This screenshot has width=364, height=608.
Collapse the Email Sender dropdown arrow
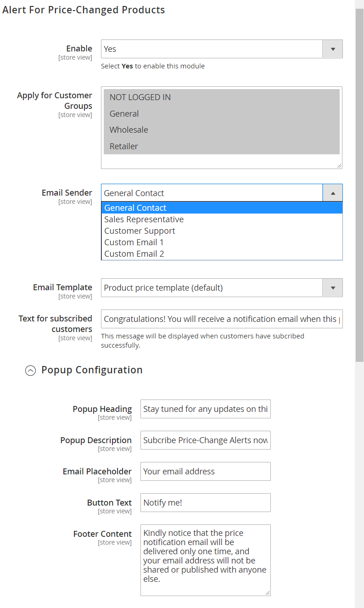[x=333, y=193]
